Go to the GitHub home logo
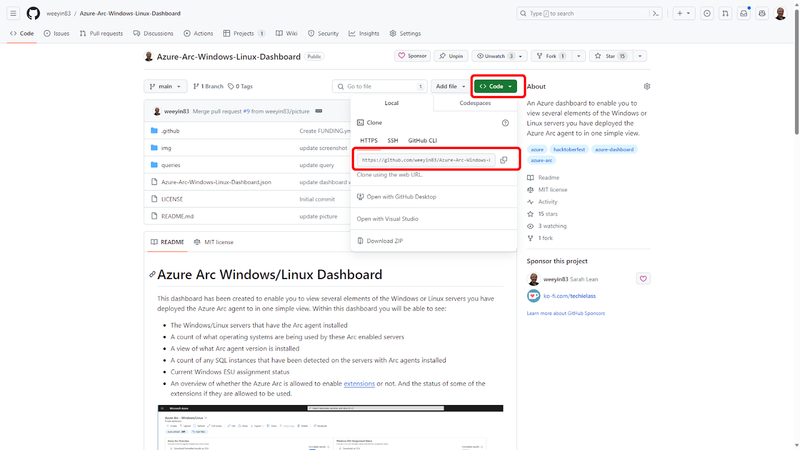800x450 pixels. pyautogui.click(x=33, y=13)
